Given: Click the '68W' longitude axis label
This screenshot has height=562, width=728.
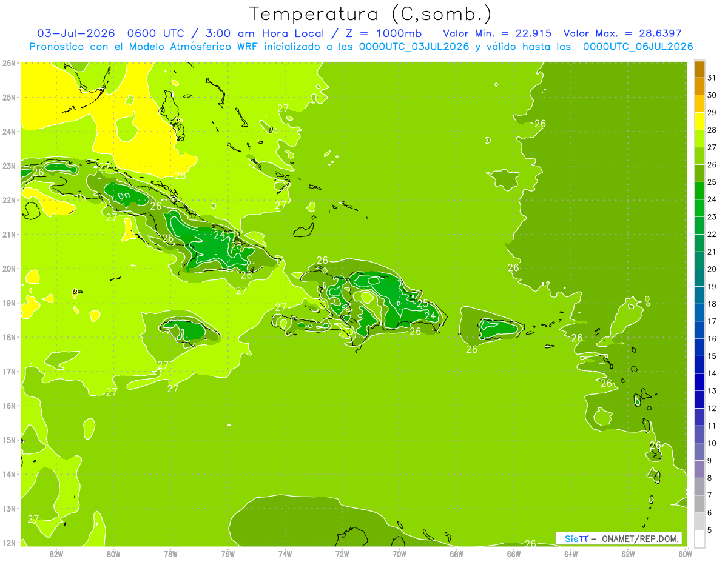Looking at the screenshot, I should (456, 554).
